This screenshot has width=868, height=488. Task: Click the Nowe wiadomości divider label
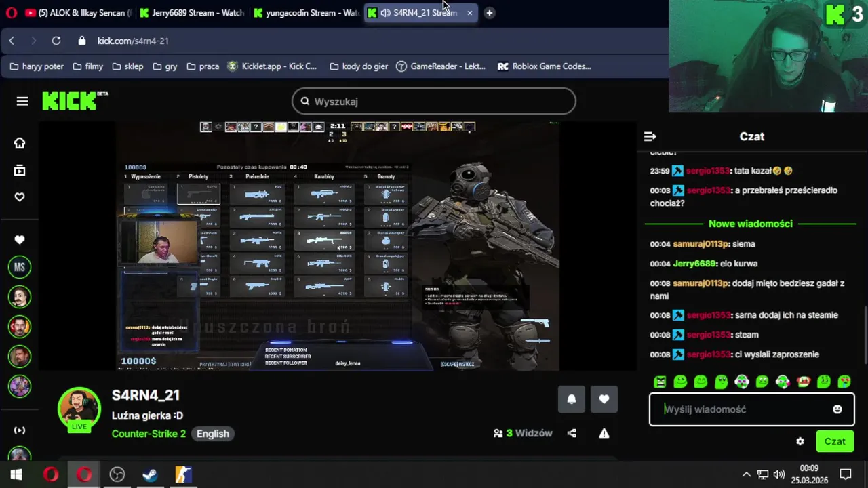[x=751, y=224]
